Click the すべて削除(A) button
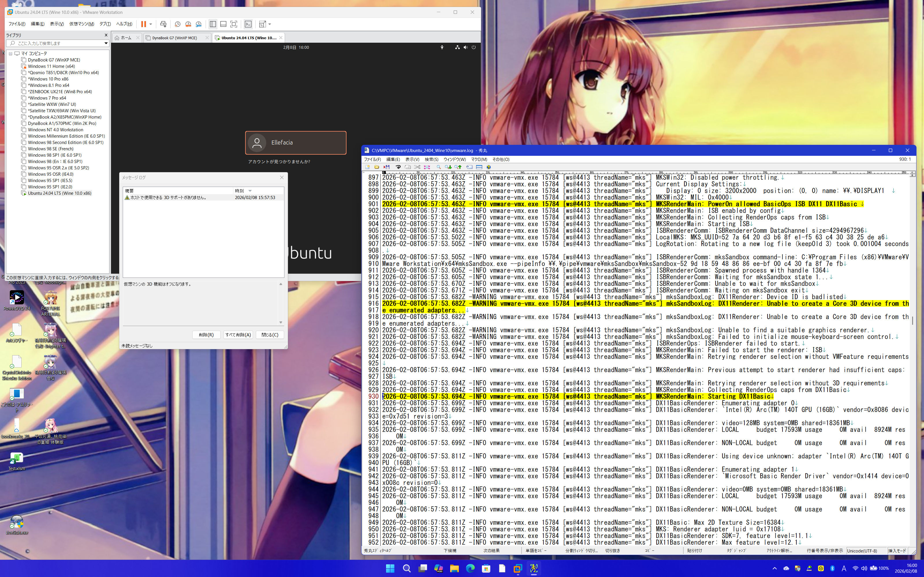This screenshot has height=577, width=924. click(238, 335)
